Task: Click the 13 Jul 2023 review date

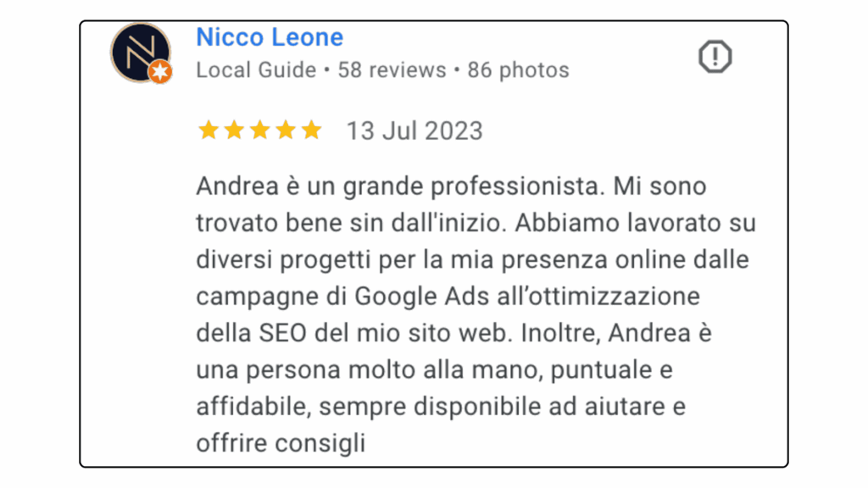Action: click(x=415, y=131)
